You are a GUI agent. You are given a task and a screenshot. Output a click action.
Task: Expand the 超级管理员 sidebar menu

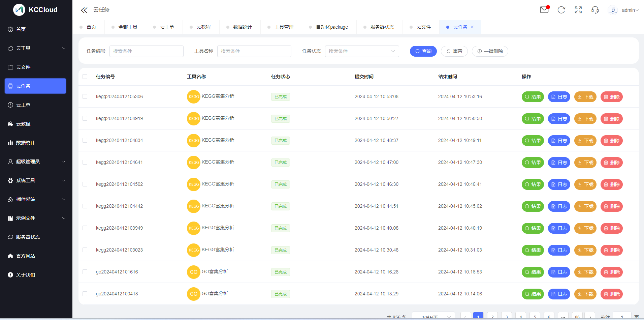pos(35,162)
